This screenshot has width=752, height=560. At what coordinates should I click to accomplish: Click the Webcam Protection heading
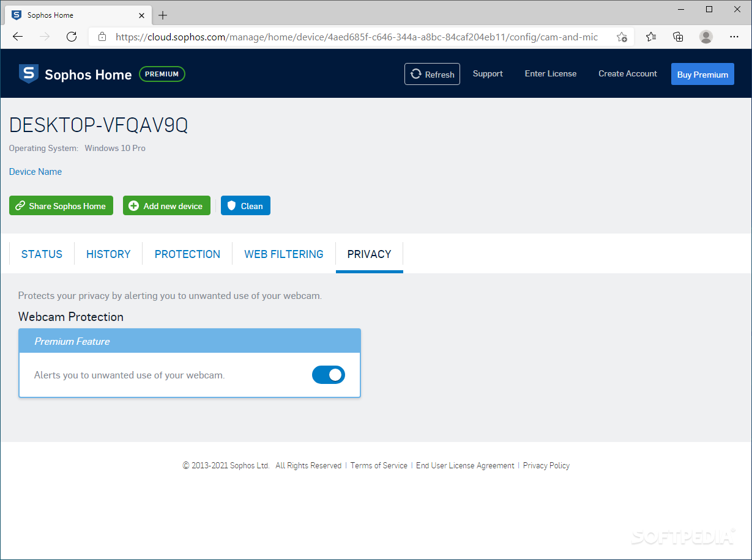(71, 317)
